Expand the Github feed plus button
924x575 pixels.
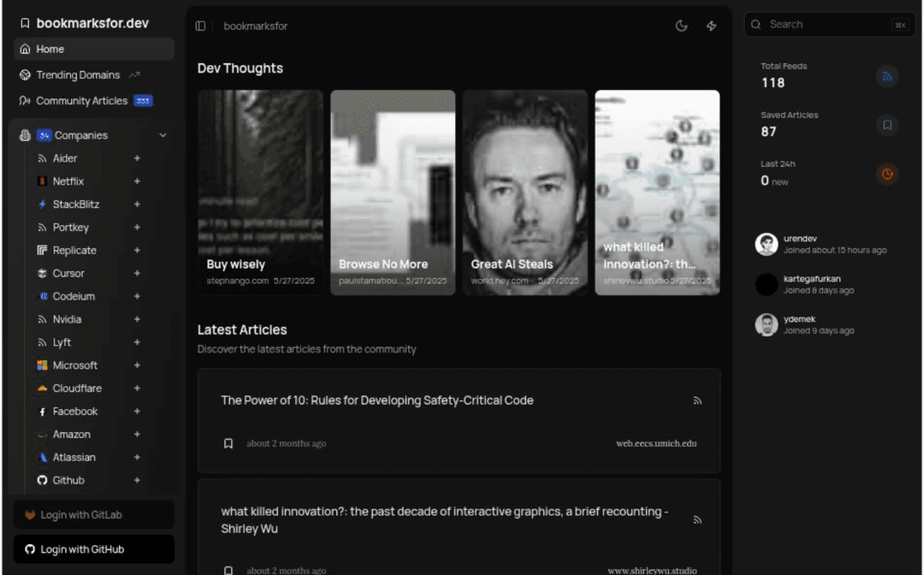point(137,480)
